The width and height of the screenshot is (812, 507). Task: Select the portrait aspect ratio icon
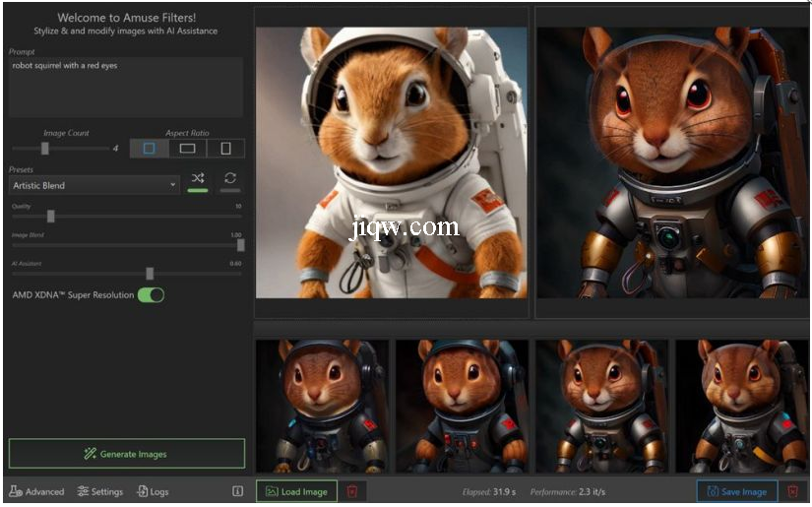click(x=225, y=149)
